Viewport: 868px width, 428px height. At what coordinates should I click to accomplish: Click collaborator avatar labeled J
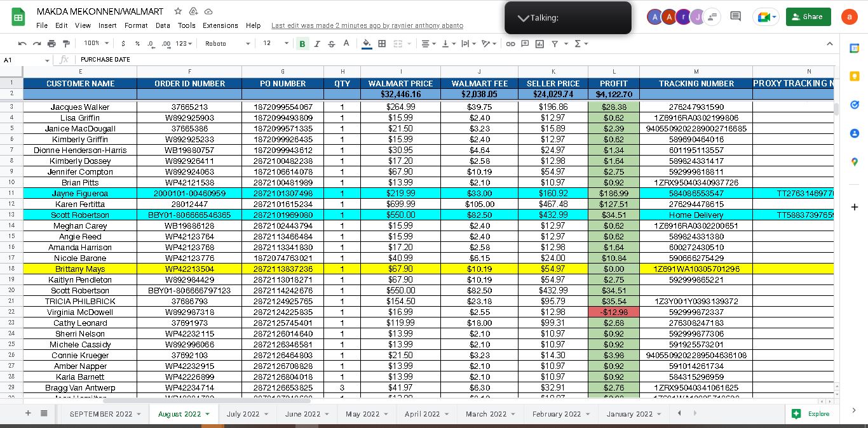pyautogui.click(x=697, y=17)
